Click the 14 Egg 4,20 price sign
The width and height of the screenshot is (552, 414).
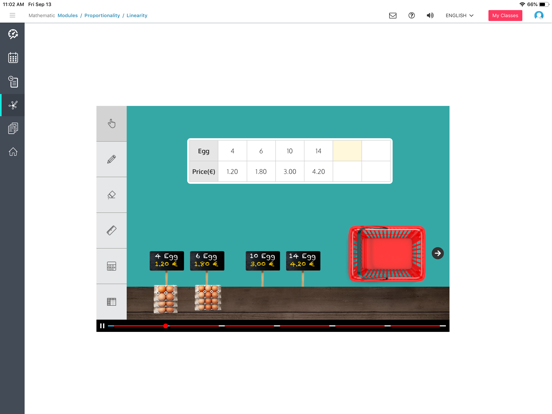tap(303, 261)
